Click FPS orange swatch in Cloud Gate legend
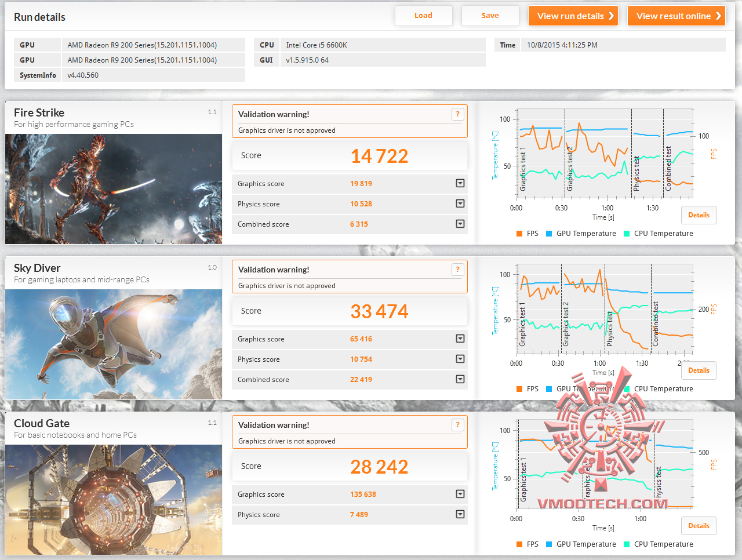 tap(519, 544)
